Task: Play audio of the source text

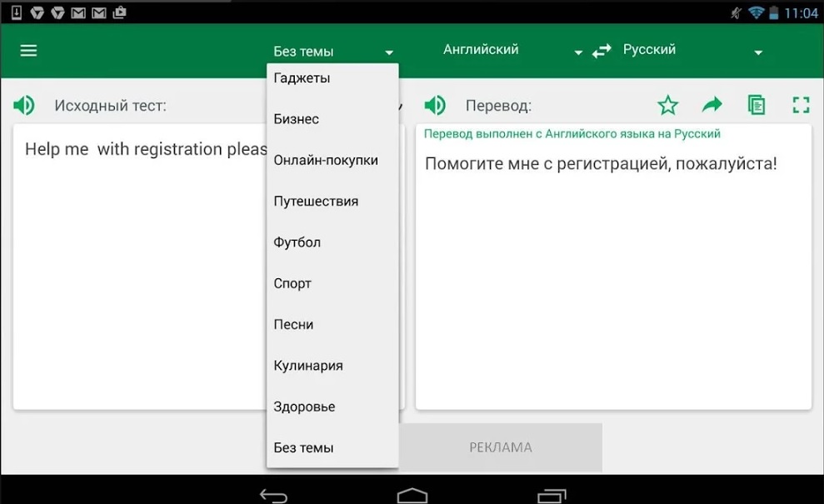Action: pyautogui.click(x=23, y=105)
